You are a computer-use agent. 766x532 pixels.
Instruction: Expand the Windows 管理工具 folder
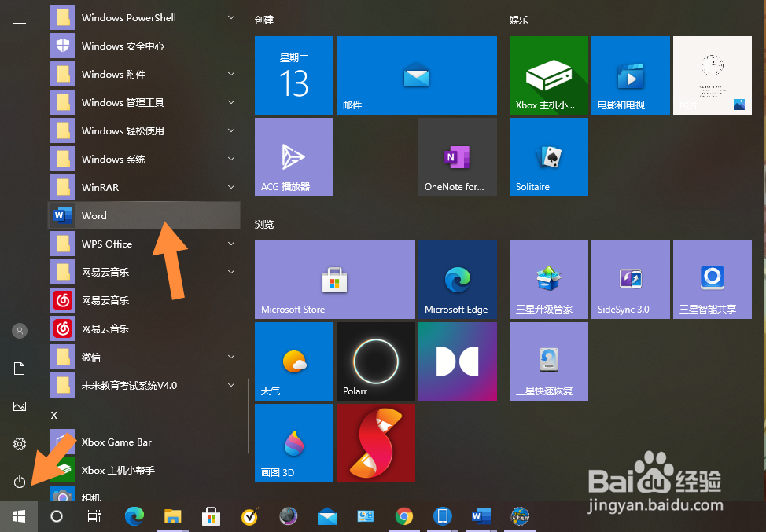144,102
